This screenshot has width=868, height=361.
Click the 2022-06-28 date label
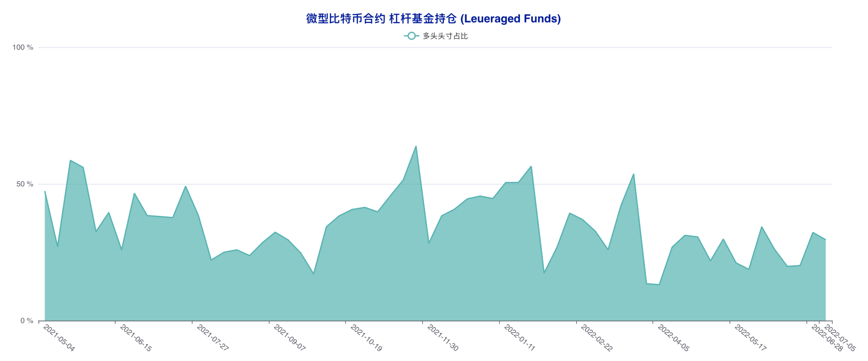pyautogui.click(x=827, y=338)
